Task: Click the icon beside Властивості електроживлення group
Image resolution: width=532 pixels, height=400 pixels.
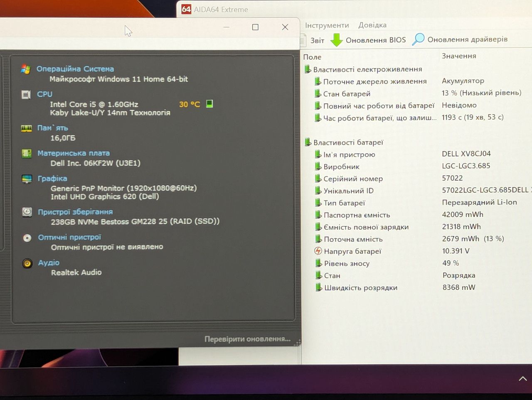Action: (x=308, y=69)
